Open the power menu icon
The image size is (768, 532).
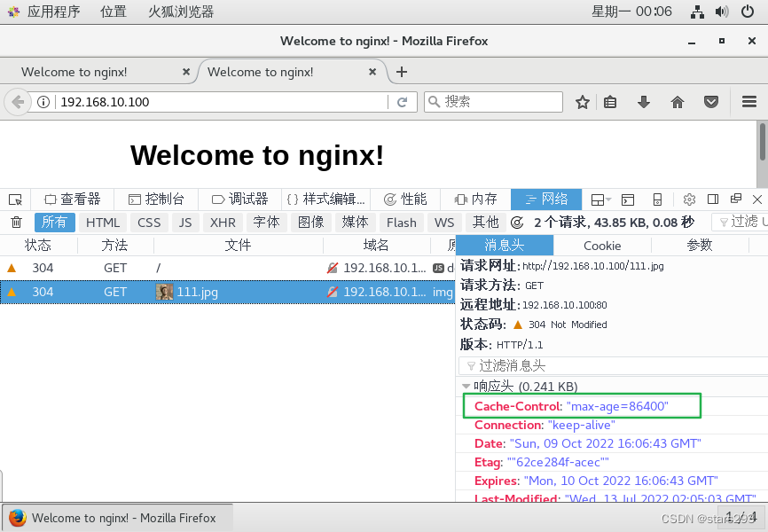748,12
